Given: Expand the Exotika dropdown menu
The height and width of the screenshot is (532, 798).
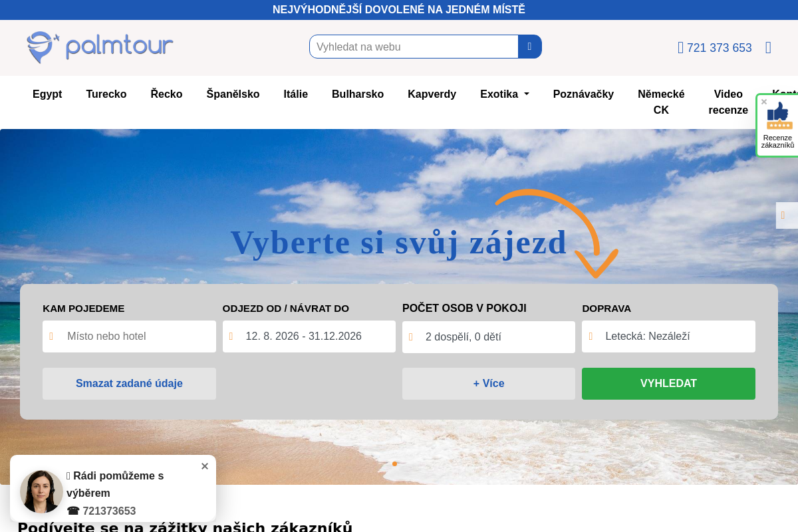Looking at the screenshot, I should click(x=505, y=94).
